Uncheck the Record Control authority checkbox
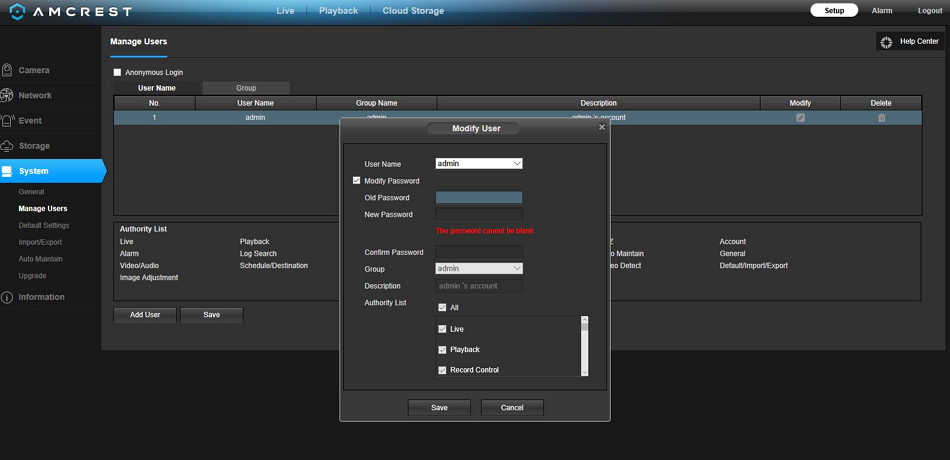The image size is (950, 460). point(442,370)
